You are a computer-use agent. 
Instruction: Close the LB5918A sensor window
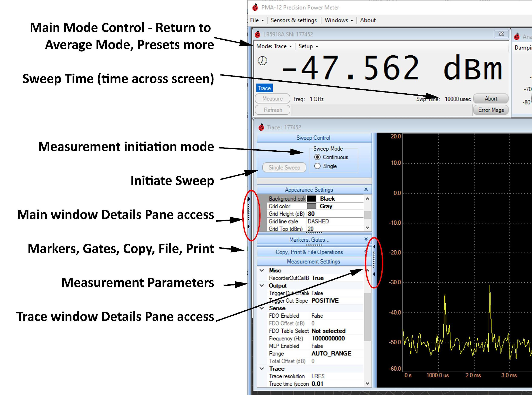coord(501,34)
